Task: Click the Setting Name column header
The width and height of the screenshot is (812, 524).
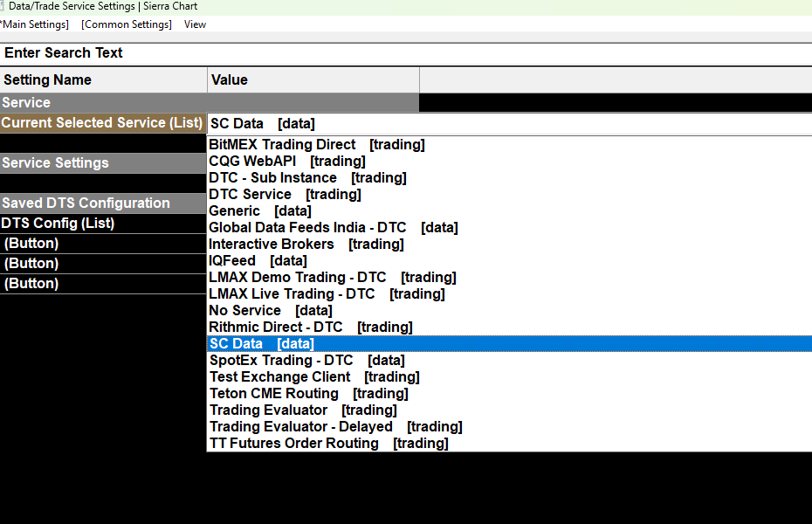Action: click(x=104, y=79)
